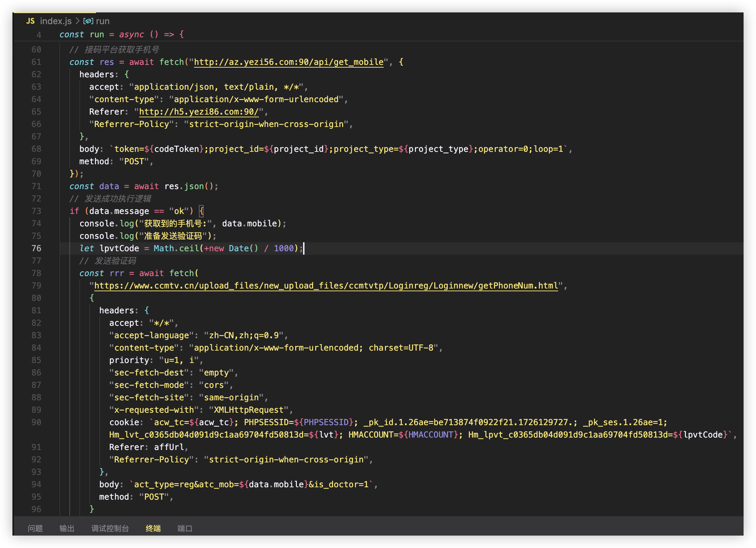Click the run symbol icon in breadcrumb
Screen dimensions: 756x548
click(88, 21)
